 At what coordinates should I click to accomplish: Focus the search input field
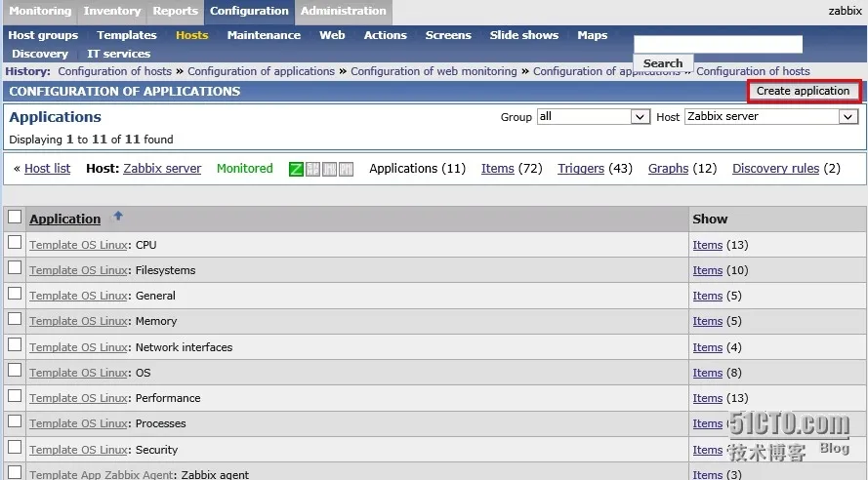718,44
